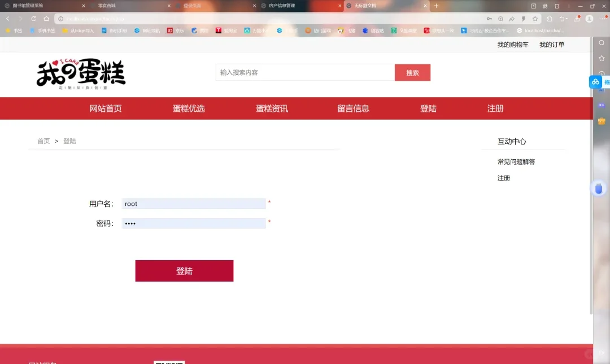Open the browser home page icon
This screenshot has height=364, width=610.
pos(46,18)
